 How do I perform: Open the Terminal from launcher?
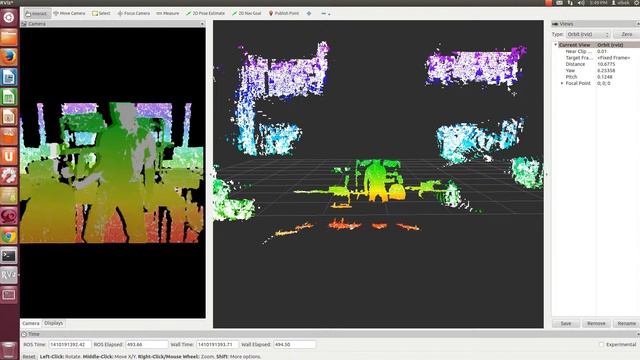tap(9, 256)
